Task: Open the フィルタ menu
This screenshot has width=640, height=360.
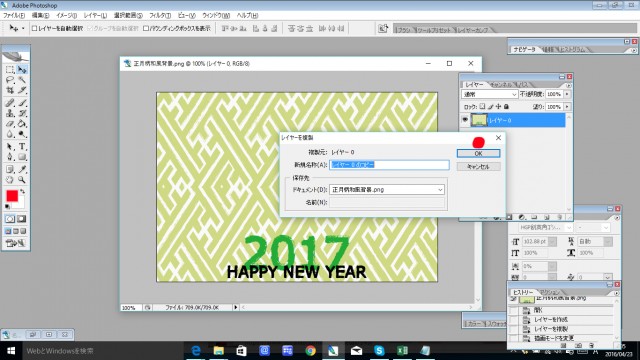Action: pyautogui.click(x=160, y=15)
